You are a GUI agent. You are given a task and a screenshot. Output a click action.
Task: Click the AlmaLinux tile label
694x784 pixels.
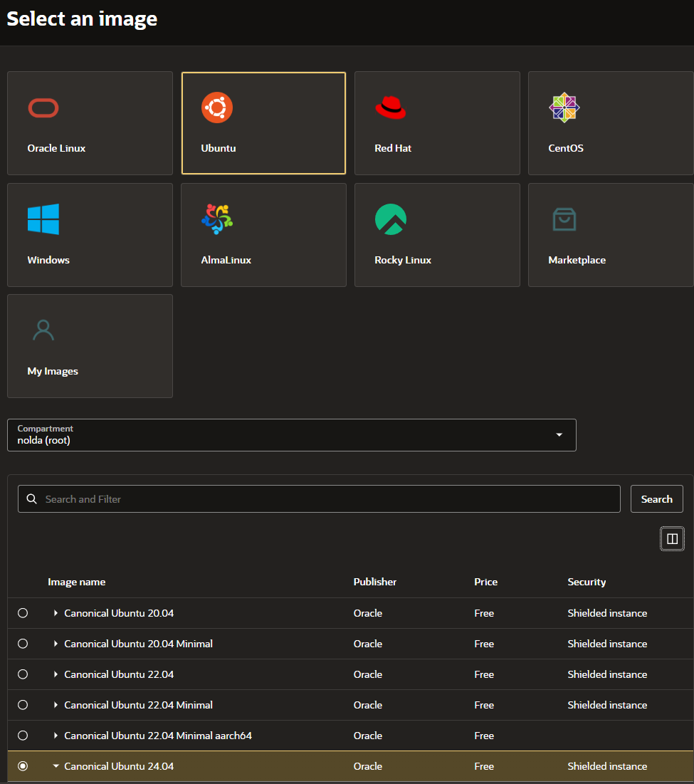[x=226, y=260]
